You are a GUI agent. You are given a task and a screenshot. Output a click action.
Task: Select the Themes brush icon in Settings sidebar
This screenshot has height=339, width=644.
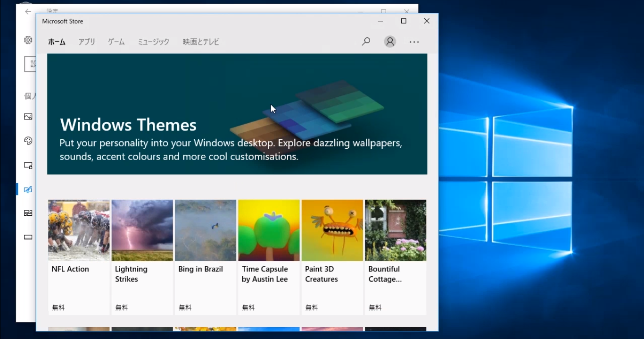28,189
